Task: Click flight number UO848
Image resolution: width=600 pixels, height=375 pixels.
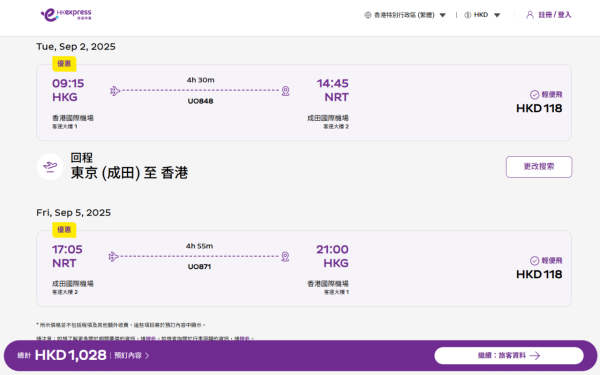Action: (x=200, y=101)
